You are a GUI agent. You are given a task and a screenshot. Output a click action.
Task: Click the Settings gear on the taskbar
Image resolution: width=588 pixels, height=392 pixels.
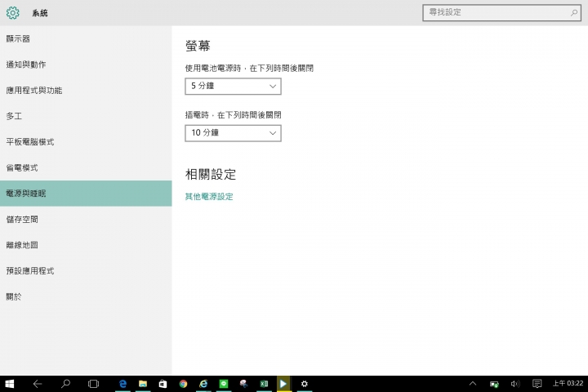click(305, 384)
